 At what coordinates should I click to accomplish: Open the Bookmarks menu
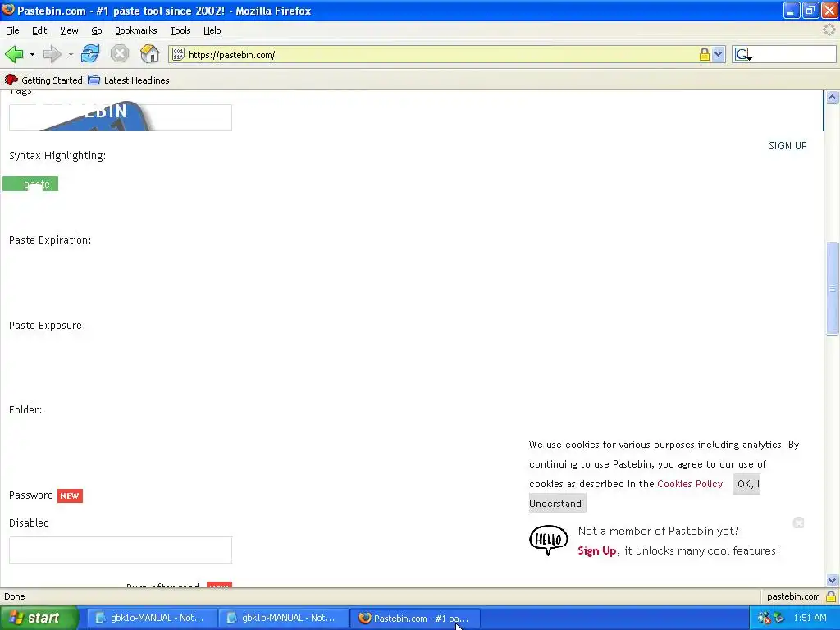point(135,30)
